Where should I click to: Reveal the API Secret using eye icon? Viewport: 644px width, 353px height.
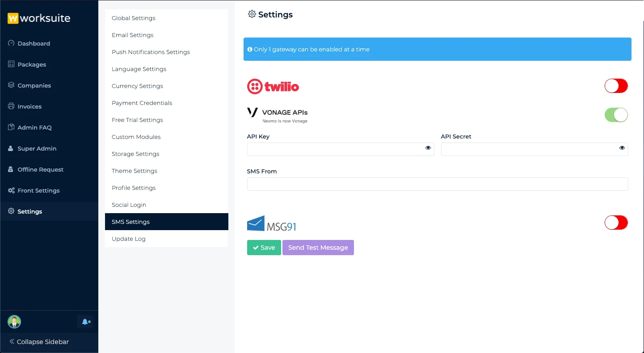point(622,148)
